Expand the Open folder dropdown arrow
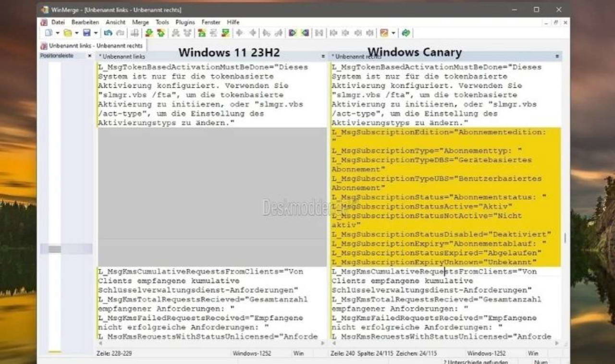 tap(77, 33)
